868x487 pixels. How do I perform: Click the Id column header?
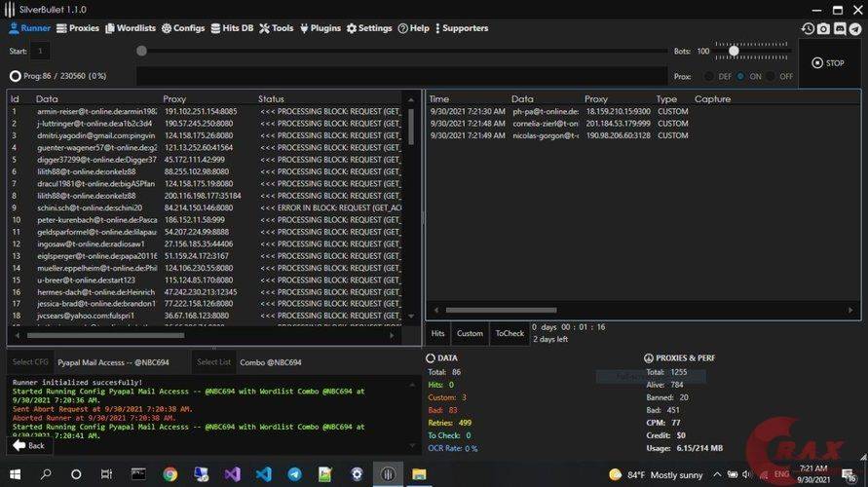click(15, 99)
